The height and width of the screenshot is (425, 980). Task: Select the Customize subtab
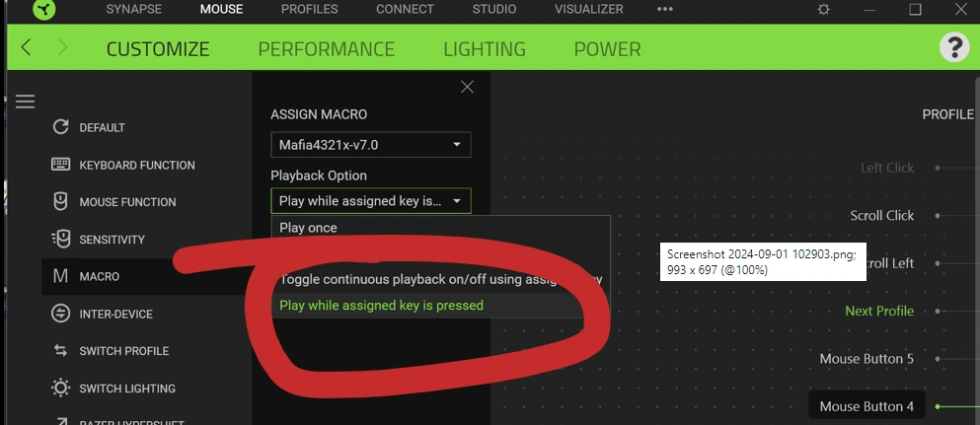[x=158, y=48]
